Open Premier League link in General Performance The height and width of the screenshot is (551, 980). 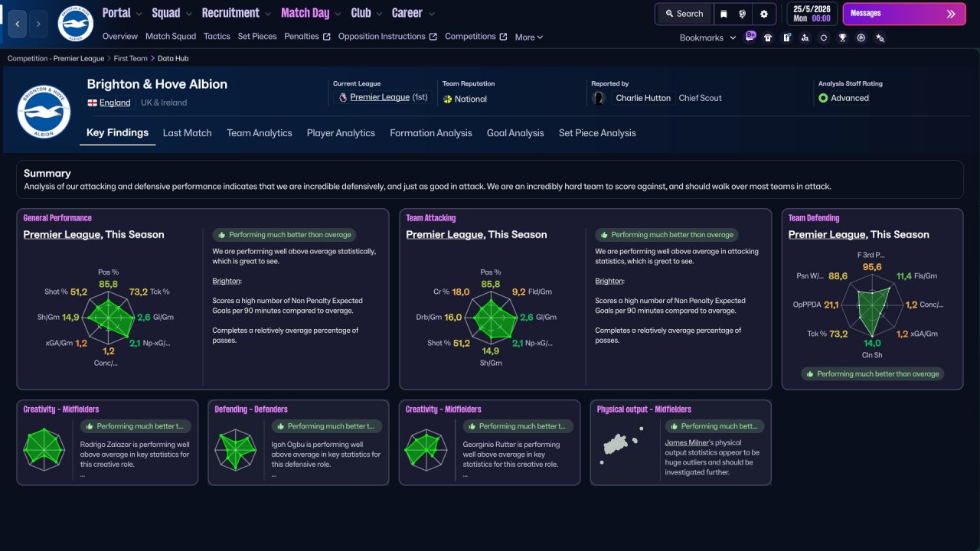(62, 235)
